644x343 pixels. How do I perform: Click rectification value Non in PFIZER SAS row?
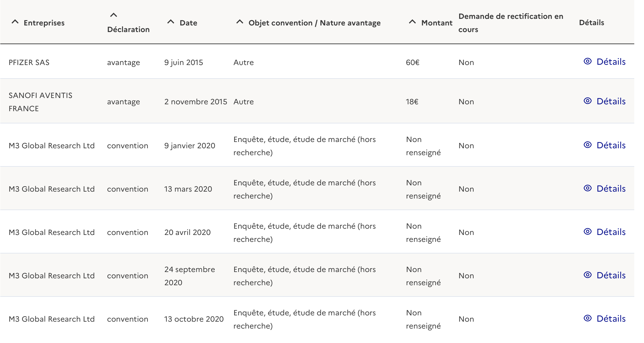click(x=466, y=62)
